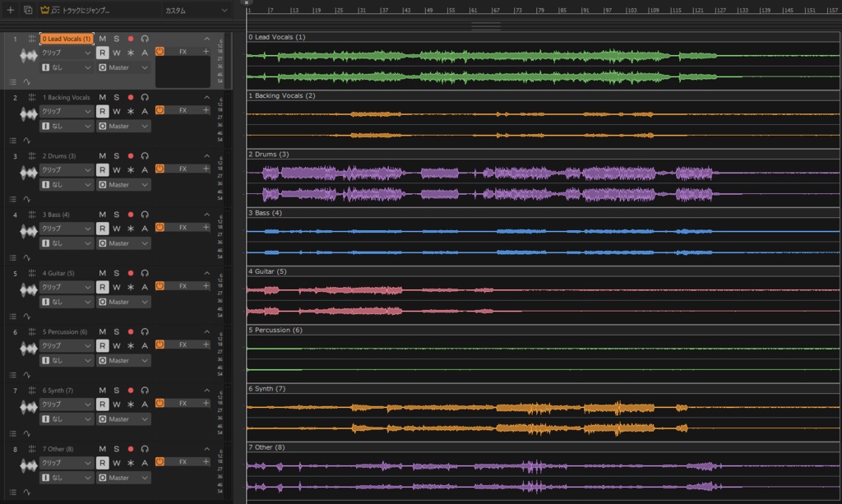Solo the Synth track

pyautogui.click(x=117, y=390)
